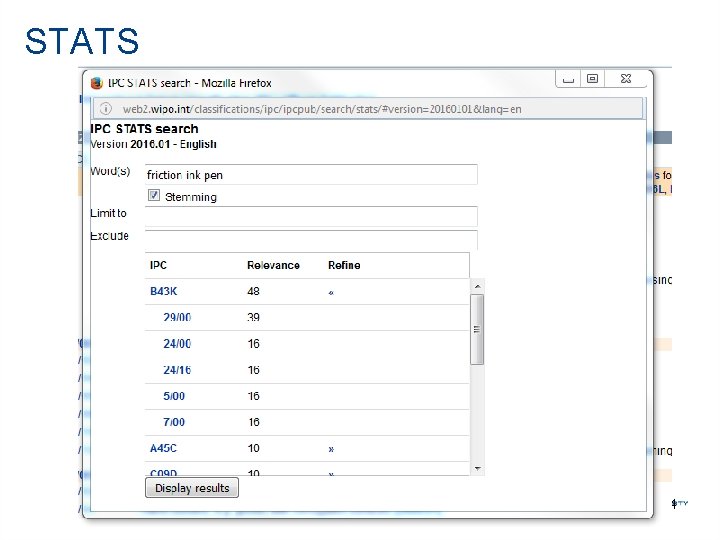
Task: Click the Refine column header
Action: [344, 265]
